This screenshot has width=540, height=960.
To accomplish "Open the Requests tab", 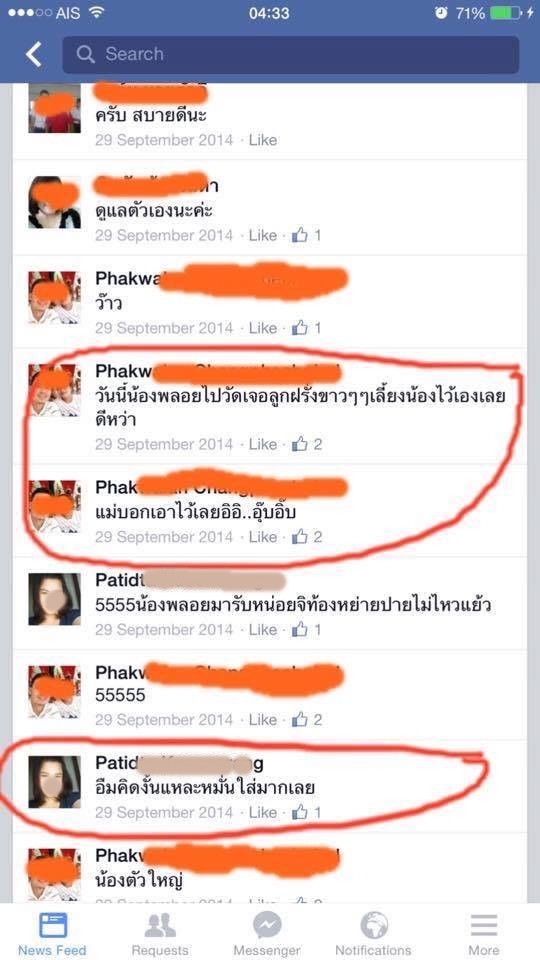I will click(160, 934).
